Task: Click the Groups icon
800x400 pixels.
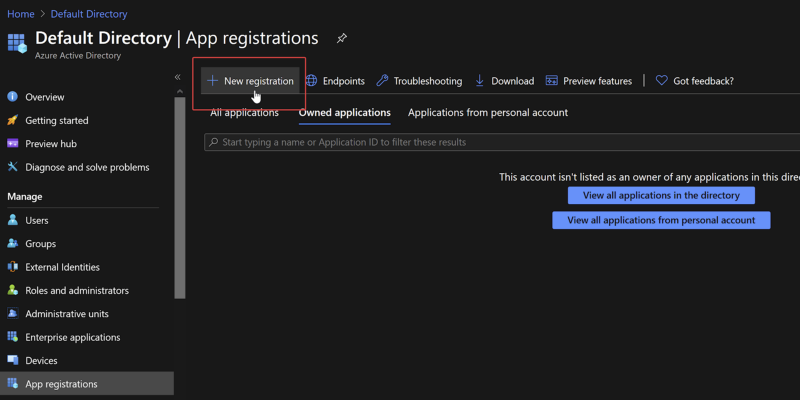Action: [x=13, y=243]
